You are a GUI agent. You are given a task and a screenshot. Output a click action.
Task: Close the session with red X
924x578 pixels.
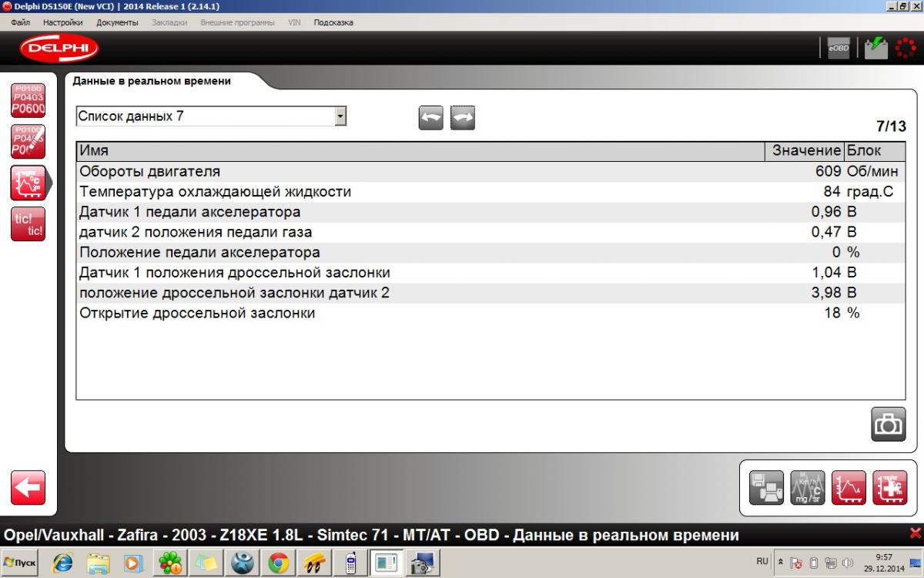click(x=915, y=533)
